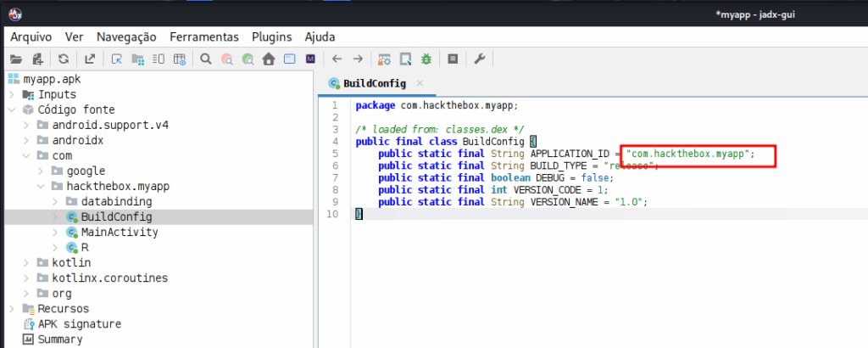Close the BuildConfig tab
This screenshot has width=868, height=348.
coord(420,83)
